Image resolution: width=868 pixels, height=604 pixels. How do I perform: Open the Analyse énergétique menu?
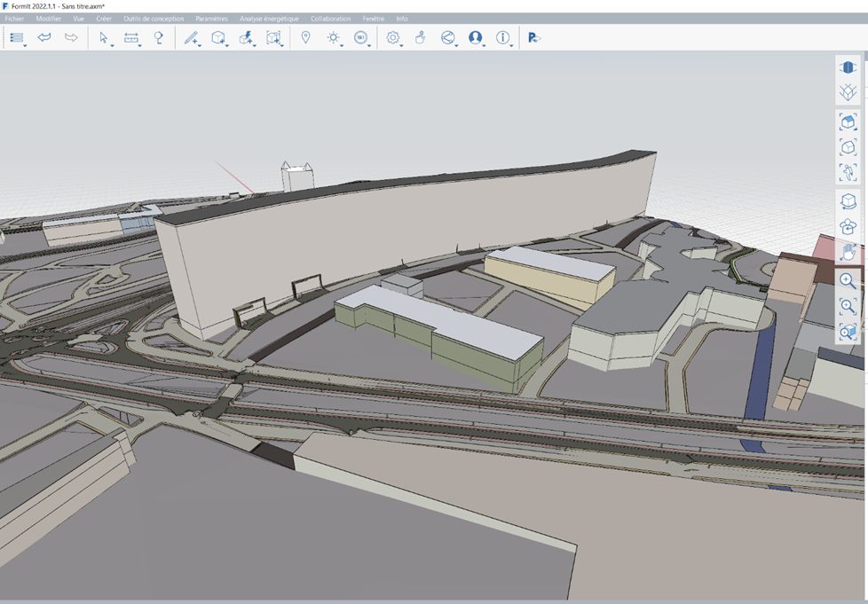269,18
